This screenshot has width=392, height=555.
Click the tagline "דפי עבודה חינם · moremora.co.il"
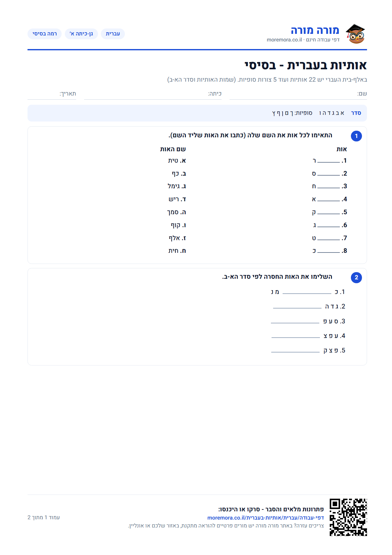click(x=303, y=40)
